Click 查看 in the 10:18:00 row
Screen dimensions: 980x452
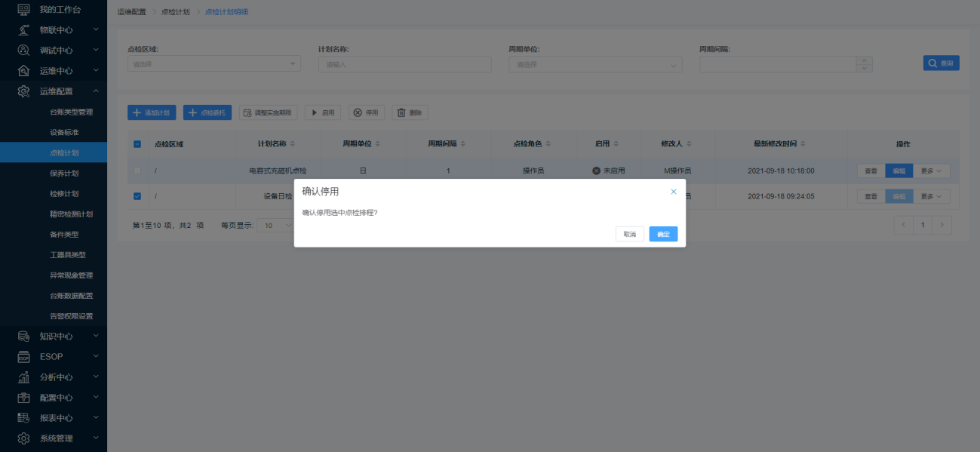click(871, 171)
